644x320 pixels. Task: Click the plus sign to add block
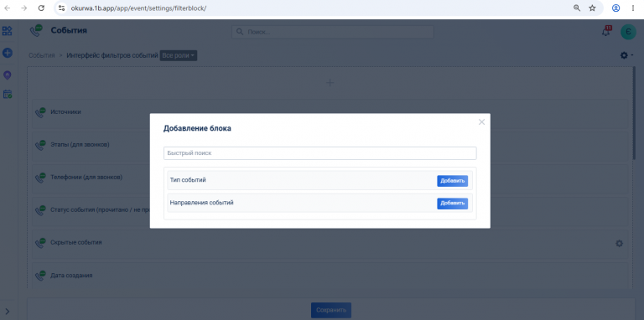[330, 83]
